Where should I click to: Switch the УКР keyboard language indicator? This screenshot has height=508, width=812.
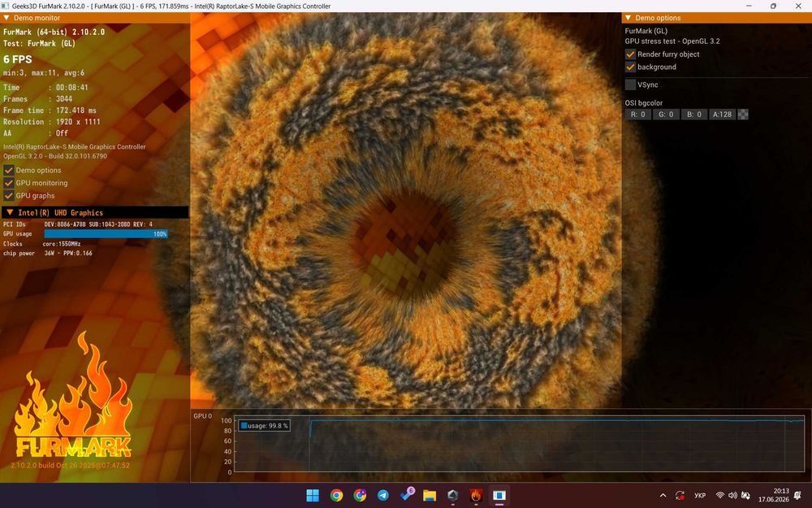[x=700, y=496]
